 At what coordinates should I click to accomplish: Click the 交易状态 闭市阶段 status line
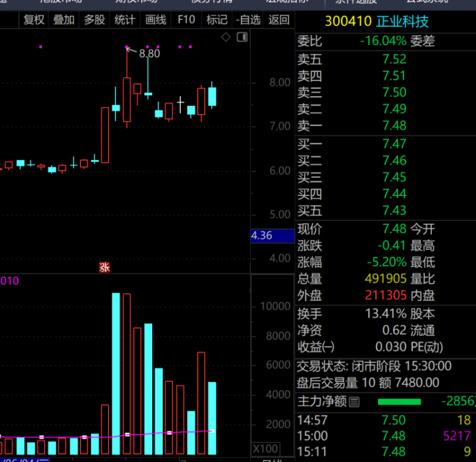pos(374,367)
